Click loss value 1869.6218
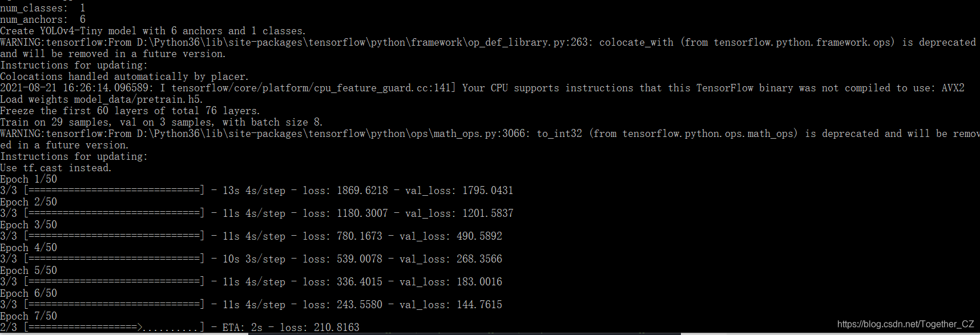This screenshot has height=335, width=980. click(362, 191)
